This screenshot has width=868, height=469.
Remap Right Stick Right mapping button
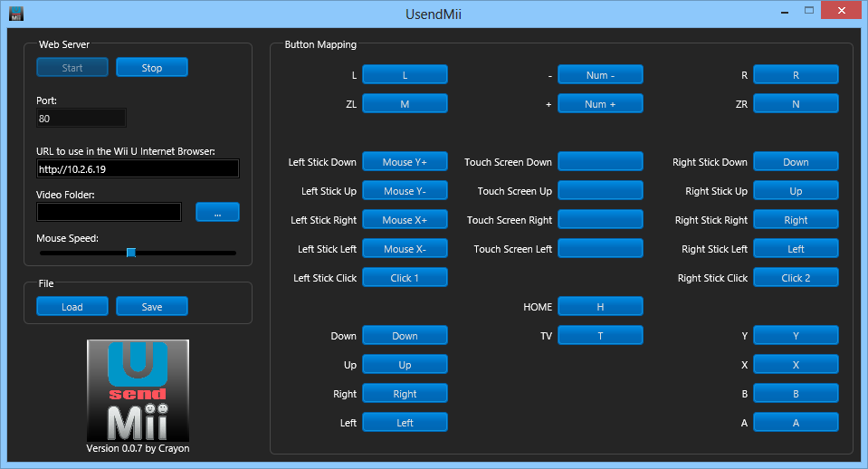(796, 220)
